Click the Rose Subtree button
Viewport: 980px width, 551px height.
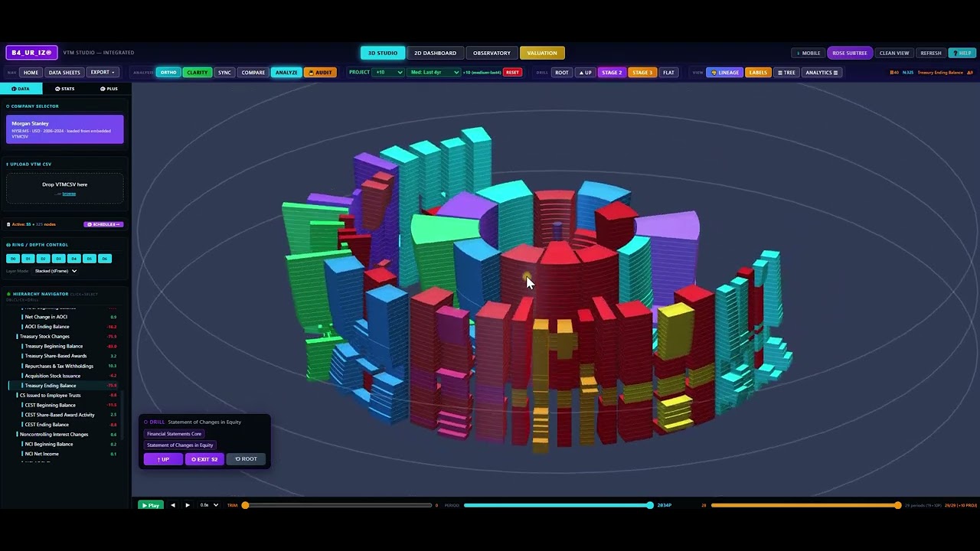850,53
